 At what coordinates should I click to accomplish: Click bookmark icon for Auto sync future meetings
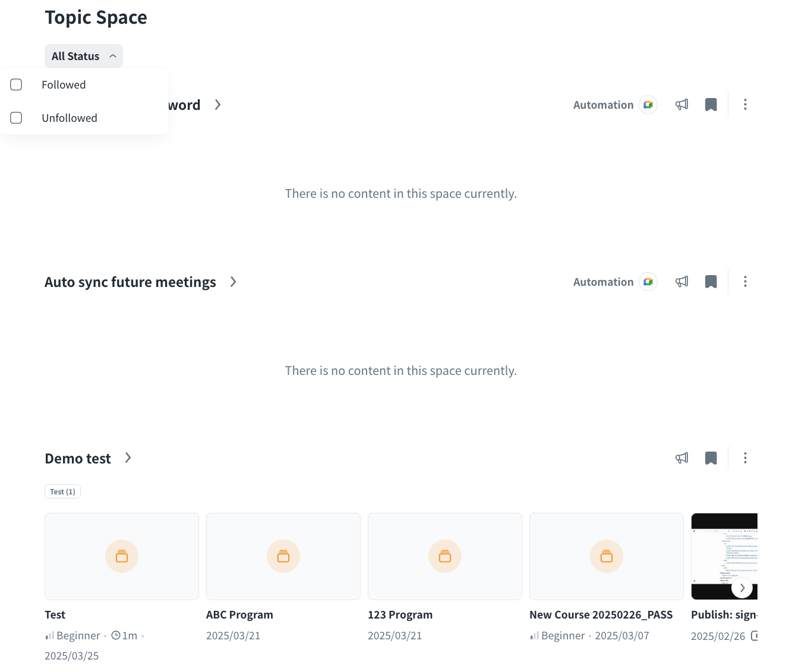click(711, 282)
